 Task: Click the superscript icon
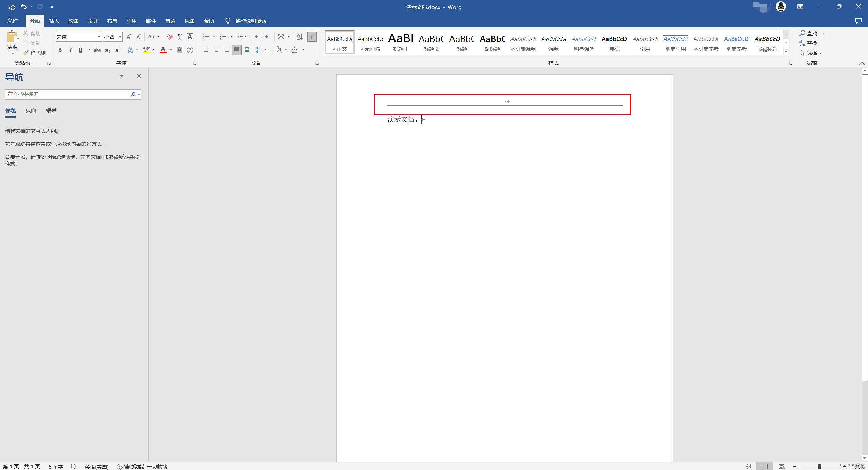pos(117,50)
